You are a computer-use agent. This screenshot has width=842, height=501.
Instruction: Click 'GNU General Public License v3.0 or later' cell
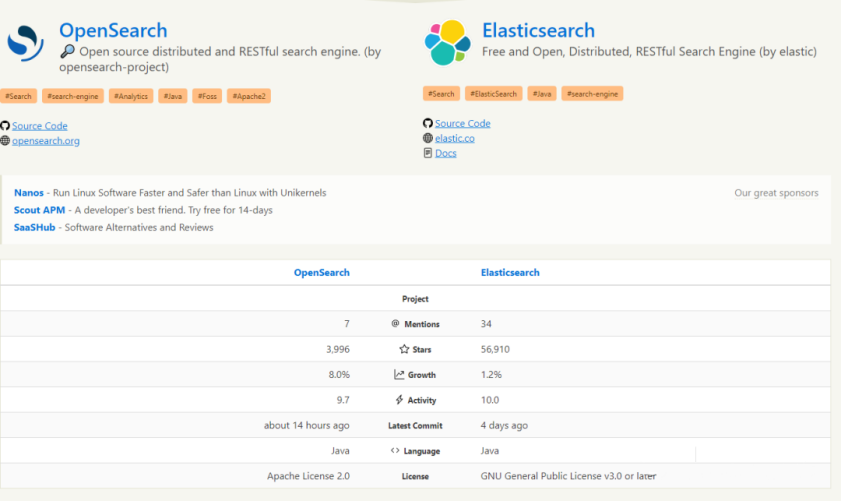(x=568, y=476)
